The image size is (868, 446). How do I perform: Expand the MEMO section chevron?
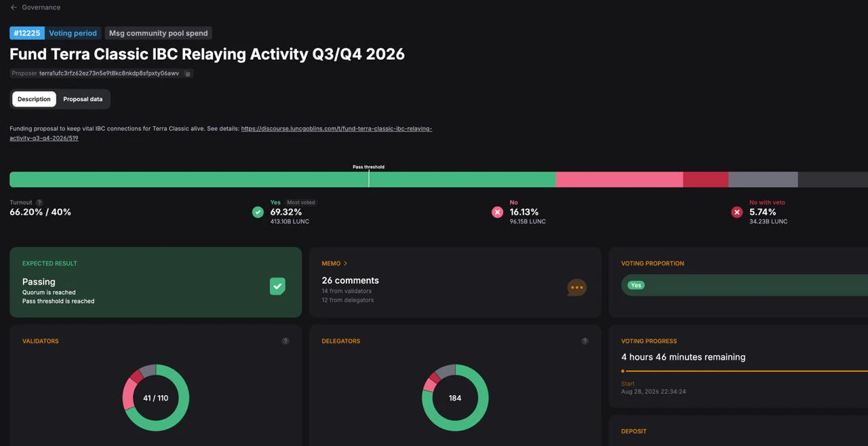[x=345, y=263]
